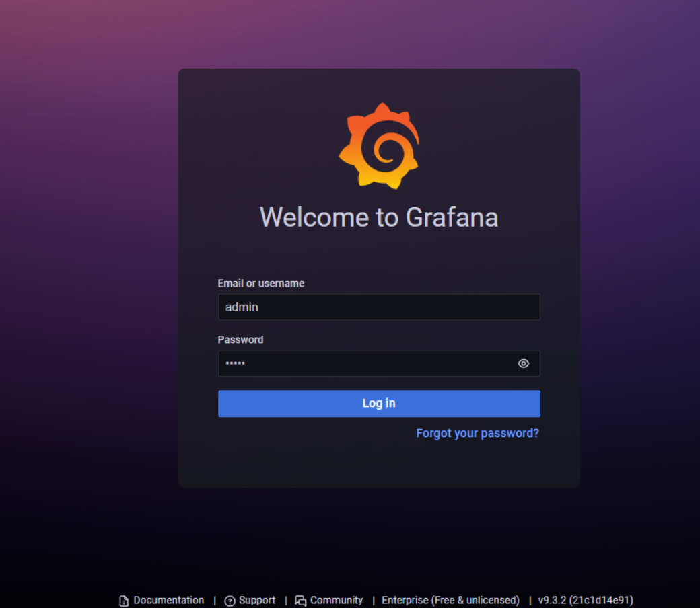700x608 pixels.
Task: Click the v9.3.2 (21c1d14e91) version text
Action: coord(586,601)
